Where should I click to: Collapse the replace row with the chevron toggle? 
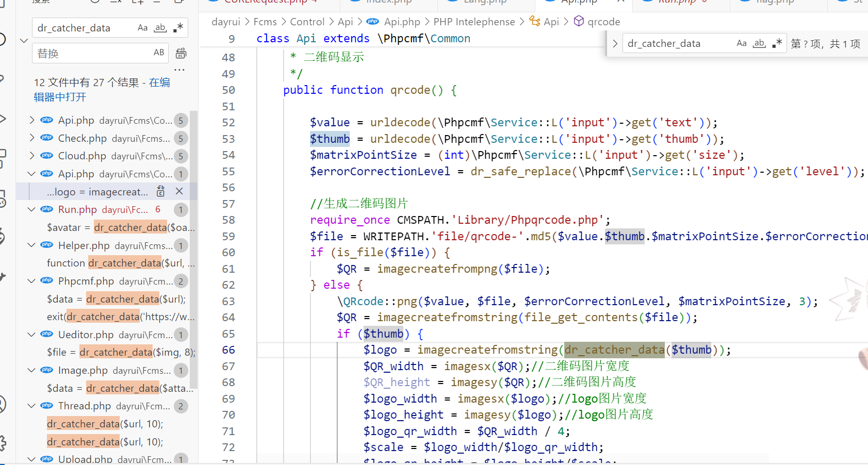24,40
